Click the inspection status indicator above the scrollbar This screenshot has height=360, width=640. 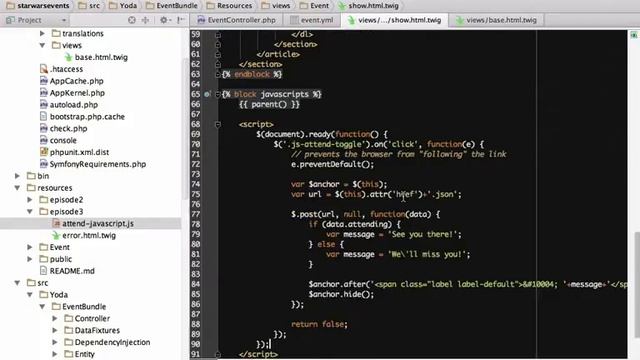coord(633,36)
